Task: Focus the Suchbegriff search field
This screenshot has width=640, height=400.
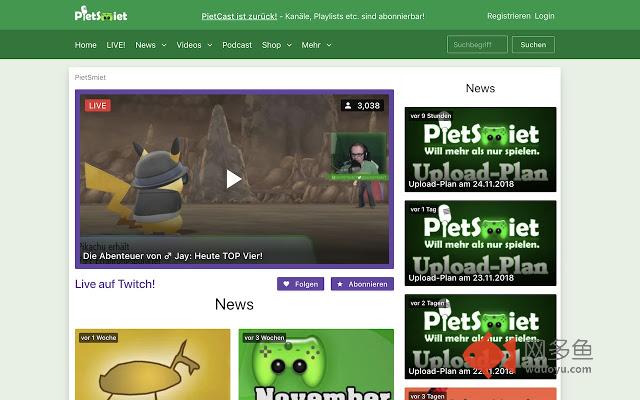Action: 477,44
